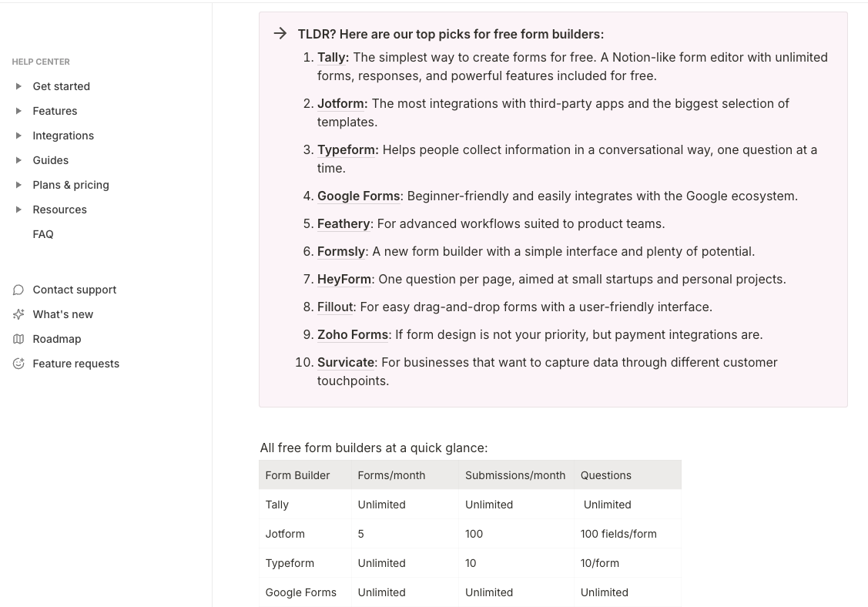Click the Contact support chat bubble icon

point(18,290)
